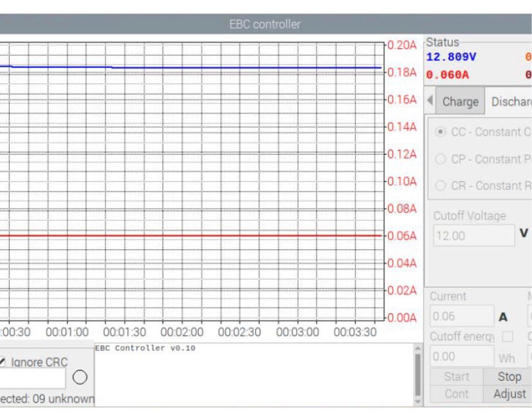The image size is (532, 418).
Task: Click the EBC Controller v0.10 log line
Action: point(145,348)
